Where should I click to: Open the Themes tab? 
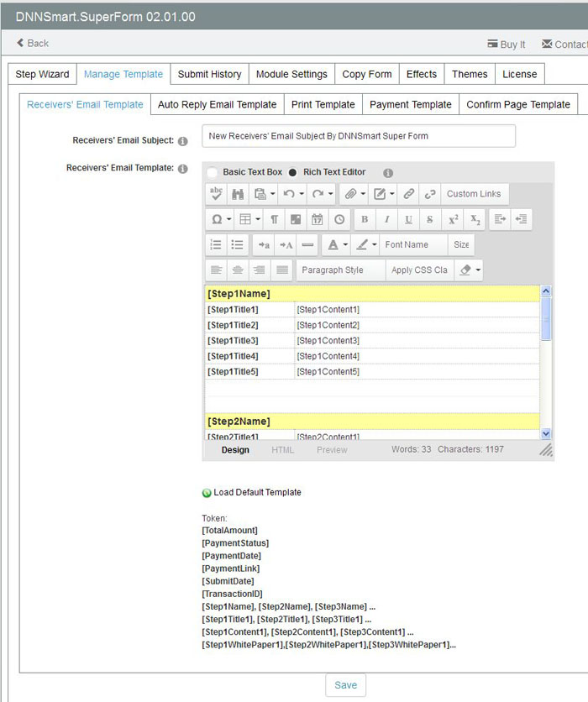coord(470,74)
